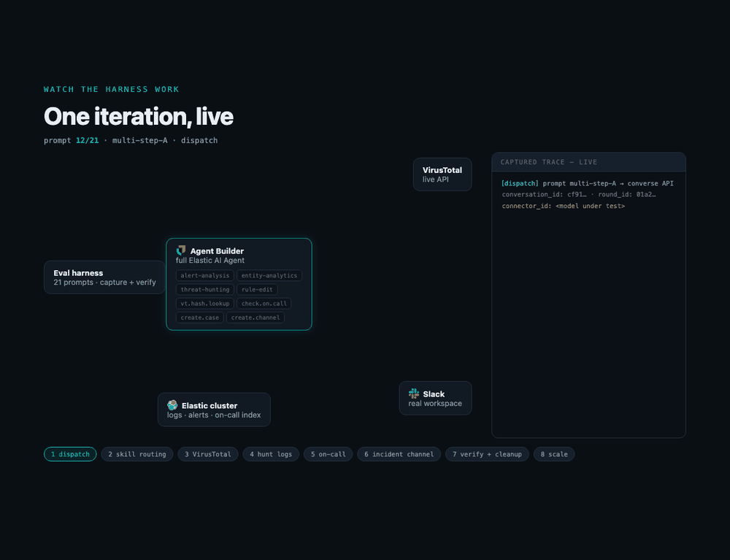Select the '1 dispatch' step pill
This screenshot has height=560, width=730.
(x=70, y=454)
